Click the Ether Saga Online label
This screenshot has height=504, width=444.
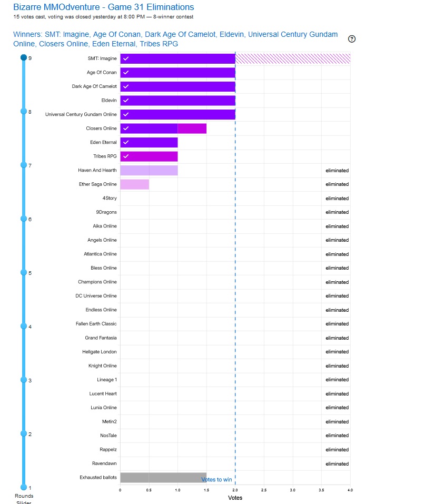click(x=98, y=184)
